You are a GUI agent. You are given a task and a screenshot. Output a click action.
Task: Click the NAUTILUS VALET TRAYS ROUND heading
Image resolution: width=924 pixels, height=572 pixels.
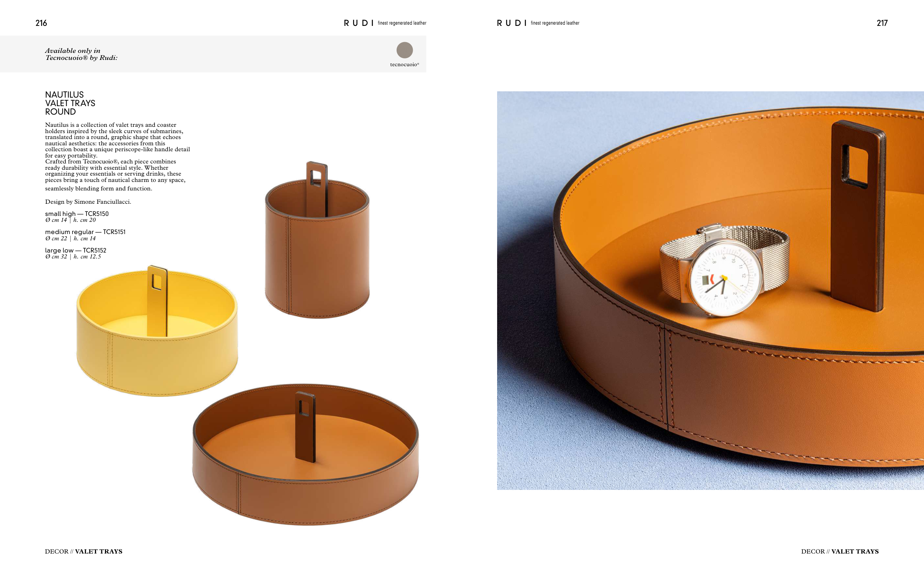click(x=70, y=103)
